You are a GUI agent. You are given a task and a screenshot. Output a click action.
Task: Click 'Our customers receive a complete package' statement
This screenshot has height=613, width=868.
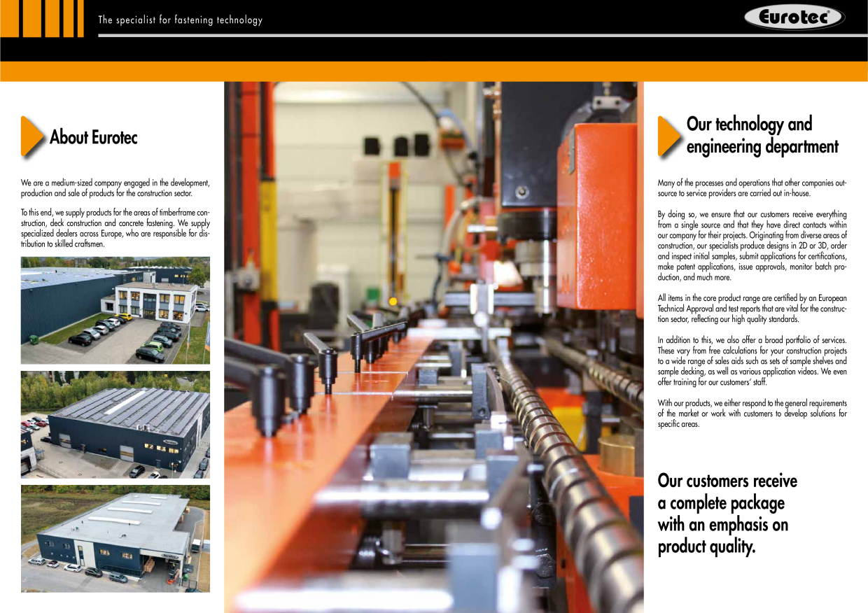click(x=727, y=514)
